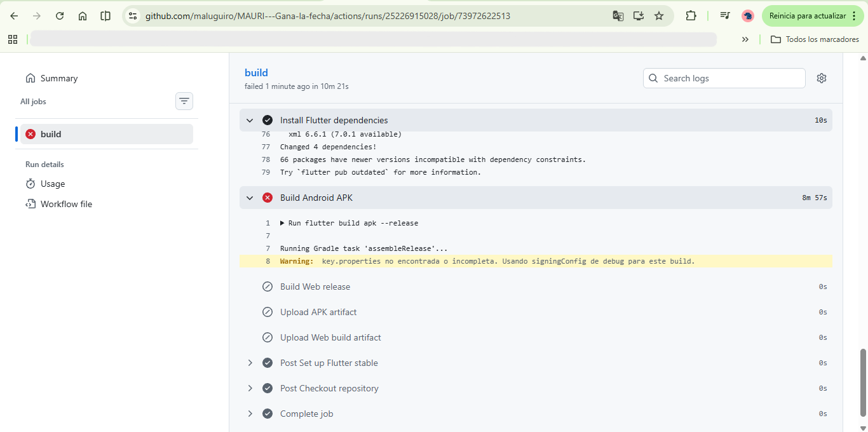Click the check icon of Complete job
Viewport: 868px width, 432px height.
coord(268,414)
